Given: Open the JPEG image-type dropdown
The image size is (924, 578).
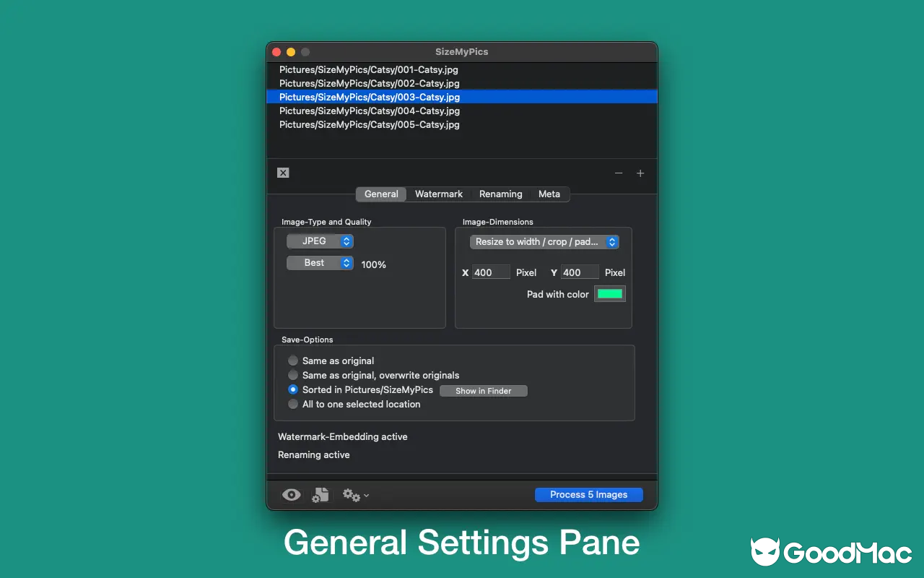Looking at the screenshot, I should 320,241.
